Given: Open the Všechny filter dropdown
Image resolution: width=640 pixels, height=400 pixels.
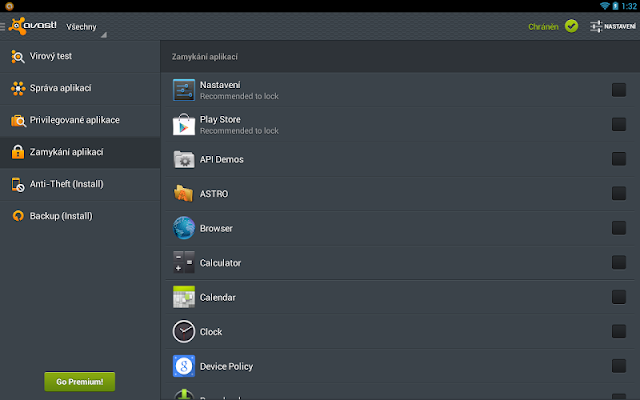Looking at the screenshot, I should pyautogui.click(x=86, y=27).
